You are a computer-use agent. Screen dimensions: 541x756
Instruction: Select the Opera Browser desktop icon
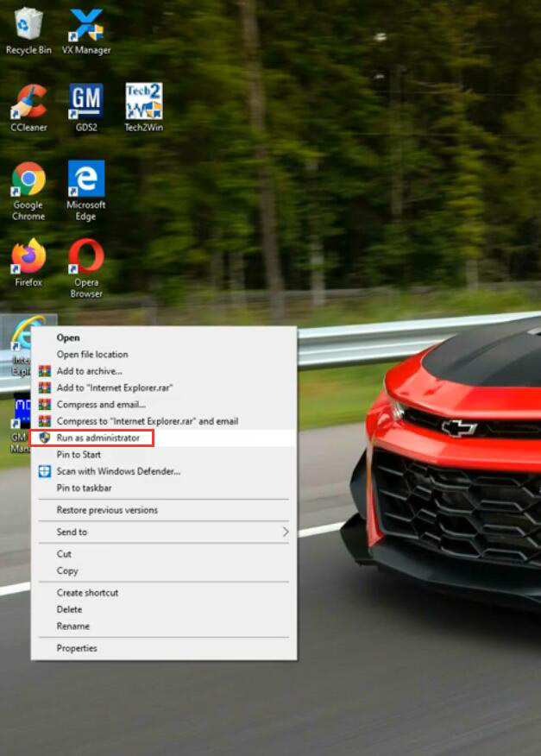coord(86,259)
